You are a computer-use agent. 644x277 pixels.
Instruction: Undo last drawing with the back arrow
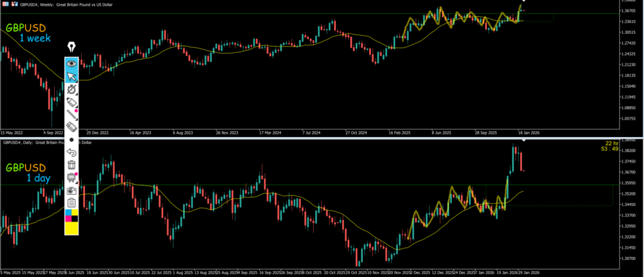(72, 152)
